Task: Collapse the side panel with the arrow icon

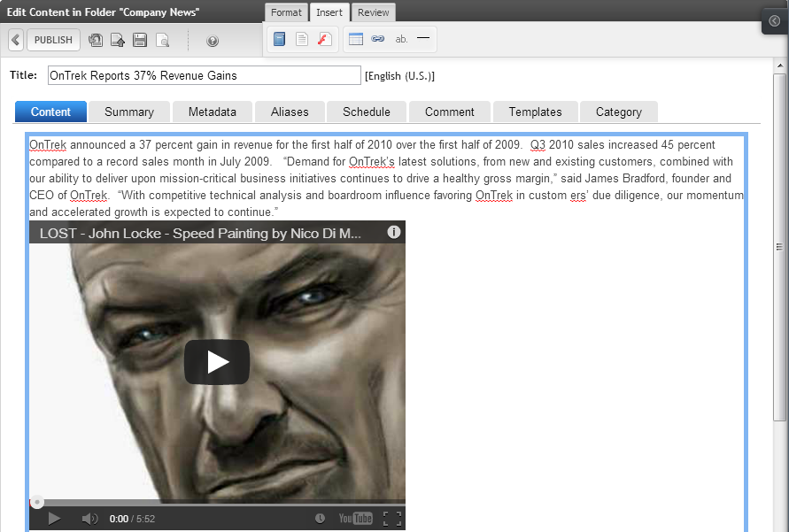Action: pyautogui.click(x=775, y=20)
